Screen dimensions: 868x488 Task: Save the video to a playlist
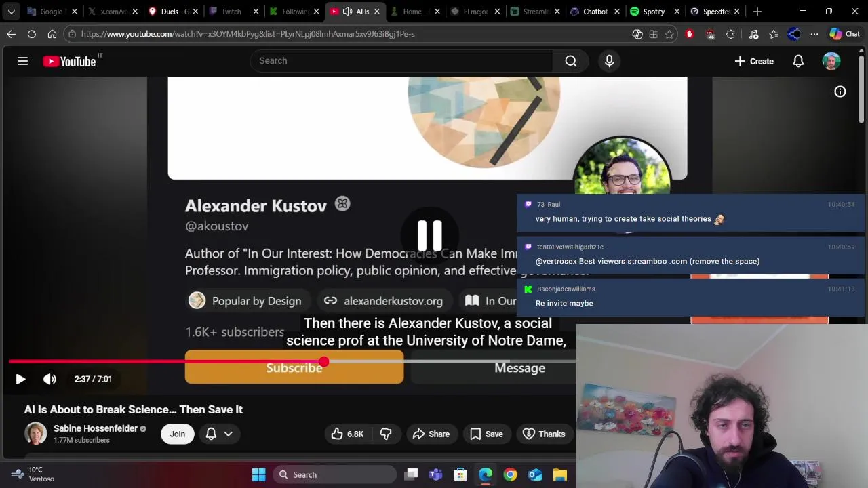486,434
